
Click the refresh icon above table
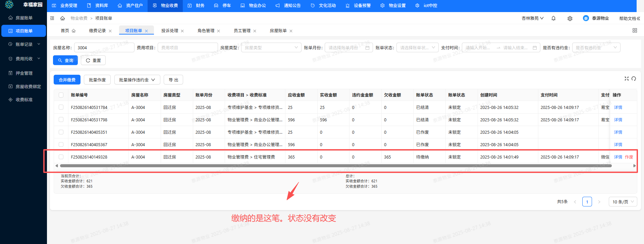coord(634,79)
